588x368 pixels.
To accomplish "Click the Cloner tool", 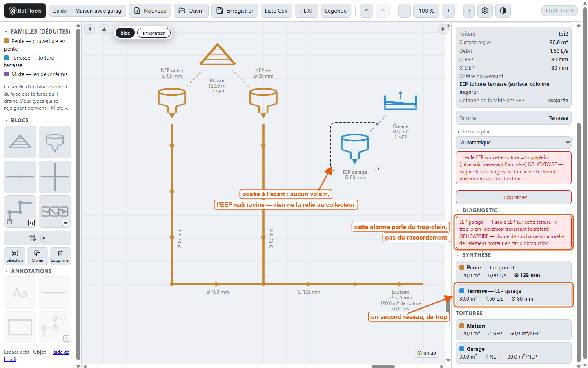I will [38, 256].
